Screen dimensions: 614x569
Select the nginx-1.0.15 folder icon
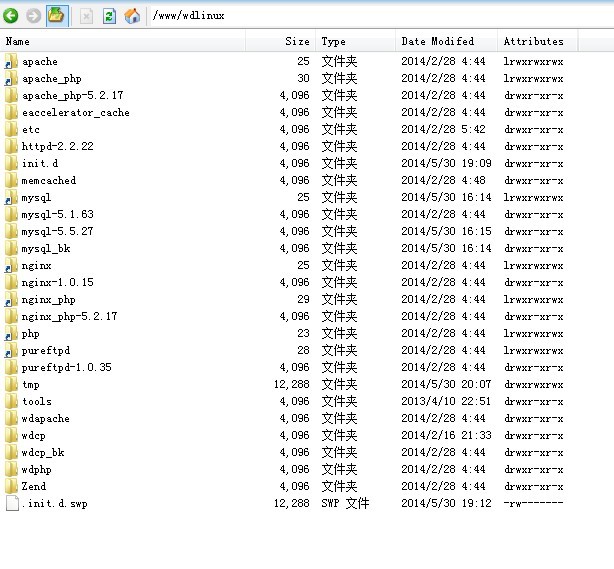click(x=11, y=283)
